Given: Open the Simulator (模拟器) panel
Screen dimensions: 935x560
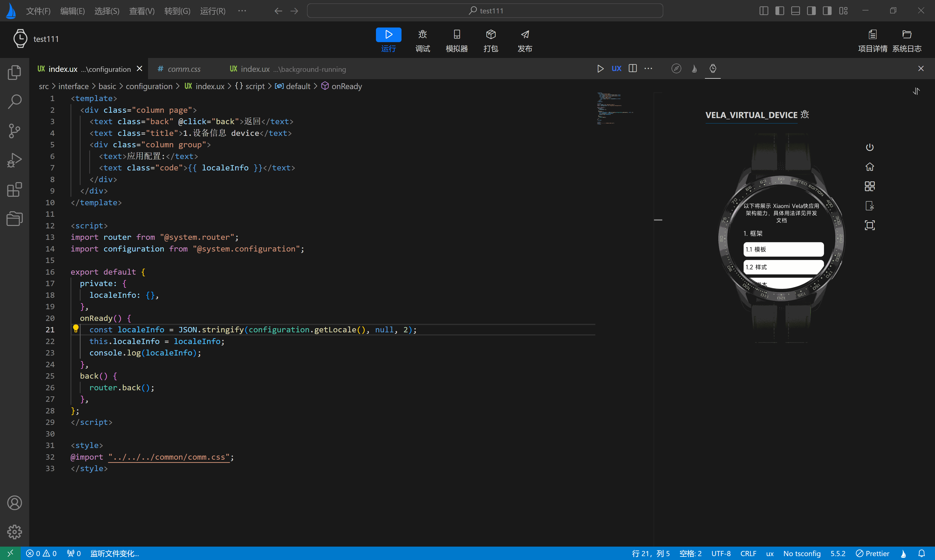Looking at the screenshot, I should point(457,40).
